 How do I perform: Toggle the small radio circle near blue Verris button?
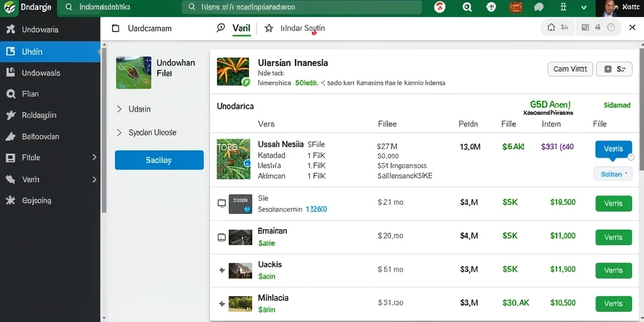click(x=631, y=157)
